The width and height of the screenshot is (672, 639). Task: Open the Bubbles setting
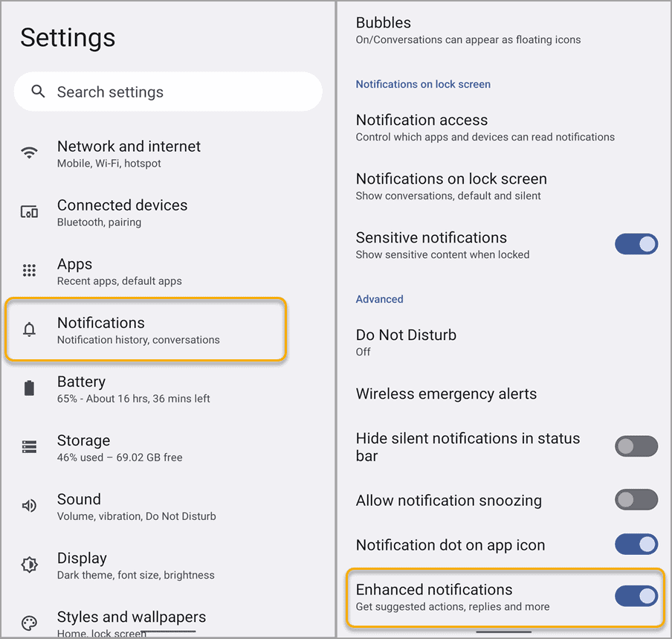[x=384, y=30]
